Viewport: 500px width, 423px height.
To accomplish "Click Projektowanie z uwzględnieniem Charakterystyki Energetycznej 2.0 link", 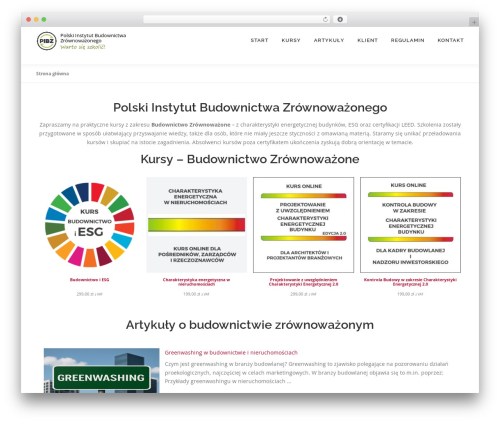I will click(x=303, y=282).
